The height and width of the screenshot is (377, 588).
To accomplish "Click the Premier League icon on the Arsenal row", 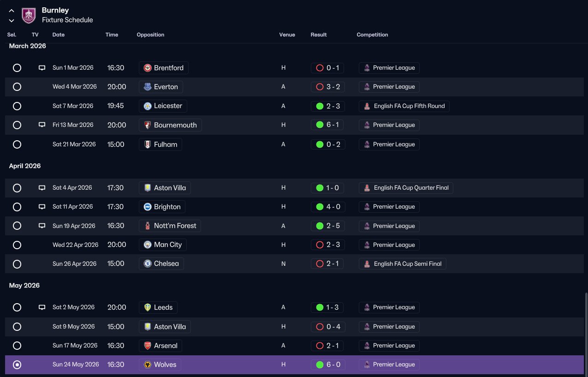I will 367,346.
